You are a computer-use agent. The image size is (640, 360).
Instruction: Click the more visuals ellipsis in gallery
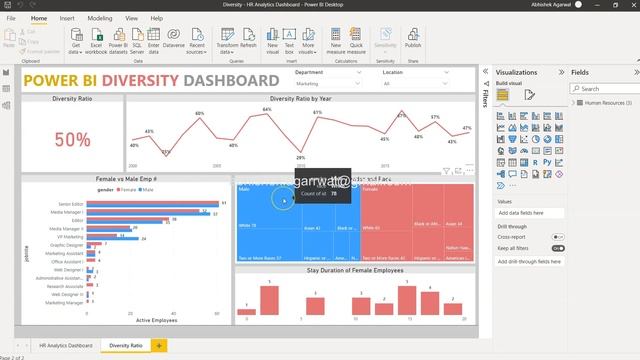[512, 186]
